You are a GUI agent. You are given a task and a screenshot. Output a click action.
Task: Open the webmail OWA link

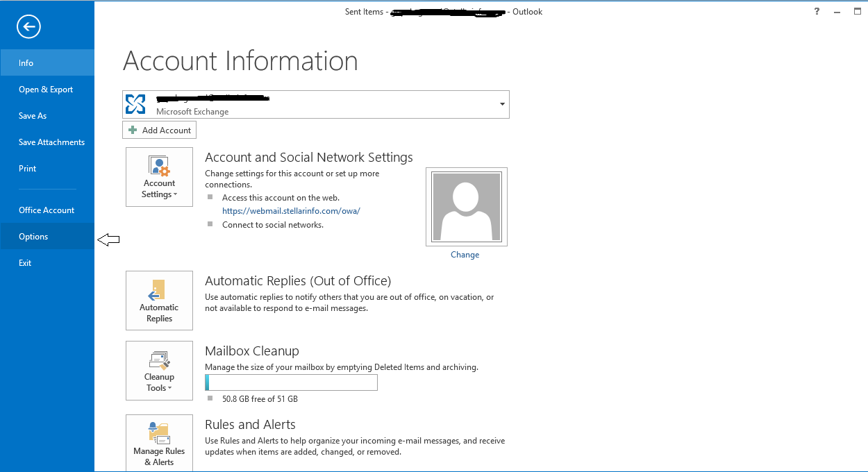(291, 211)
